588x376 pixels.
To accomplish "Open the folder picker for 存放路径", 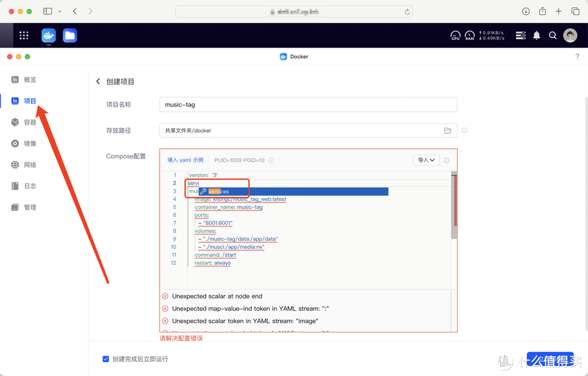I will click(x=448, y=130).
